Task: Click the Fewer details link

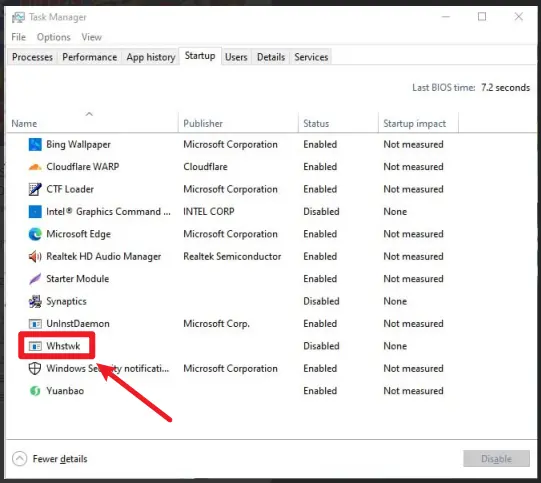Action: pos(60,459)
